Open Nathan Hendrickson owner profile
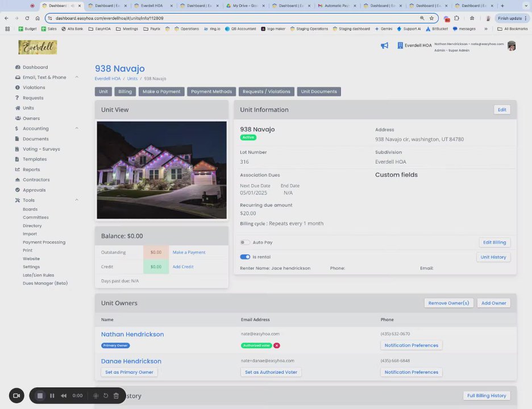532x409 pixels. [x=132, y=335]
